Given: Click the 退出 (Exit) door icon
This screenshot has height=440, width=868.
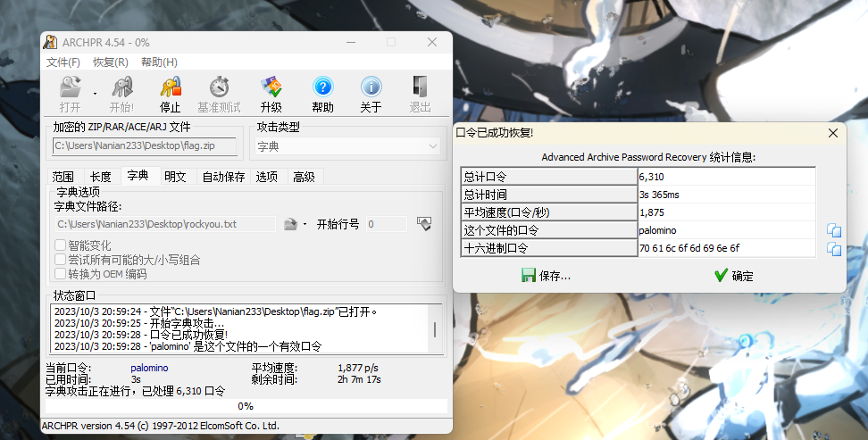Looking at the screenshot, I should point(420,87).
